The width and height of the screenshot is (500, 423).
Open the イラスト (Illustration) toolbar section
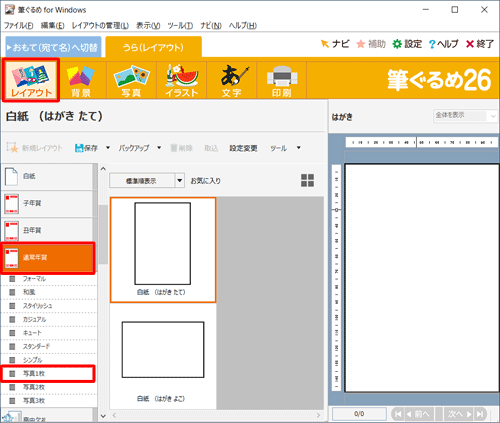point(182,80)
